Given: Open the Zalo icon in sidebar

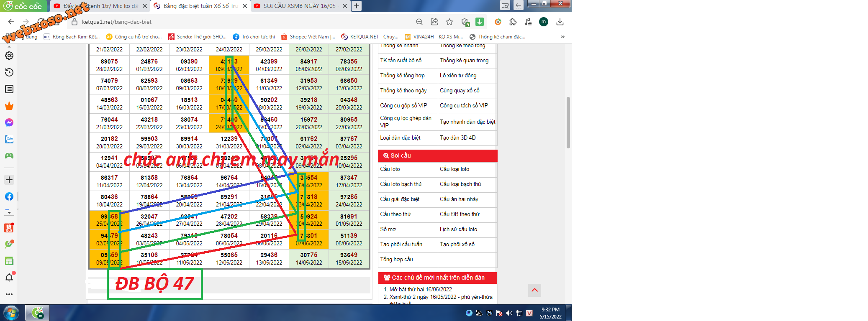Looking at the screenshot, I should click(9, 139).
